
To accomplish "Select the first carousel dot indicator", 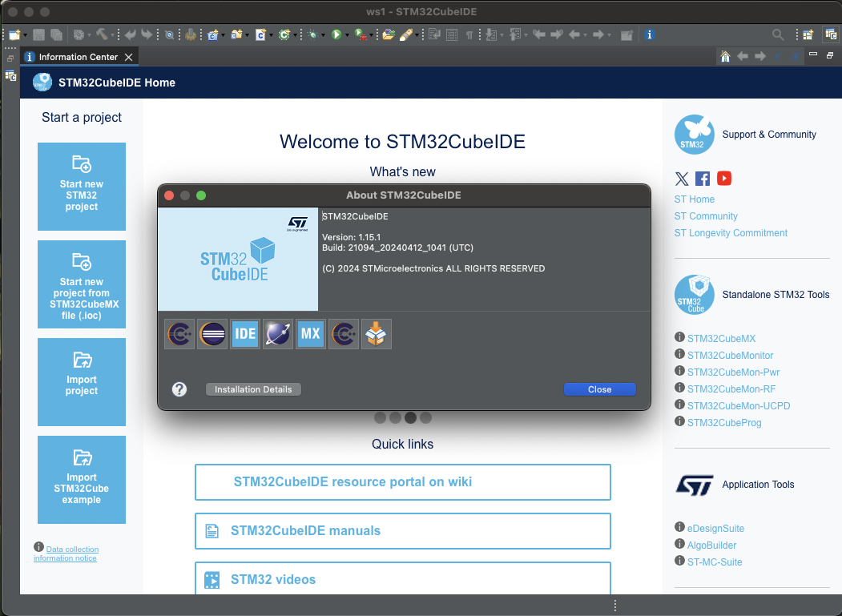I will pyautogui.click(x=381, y=418).
